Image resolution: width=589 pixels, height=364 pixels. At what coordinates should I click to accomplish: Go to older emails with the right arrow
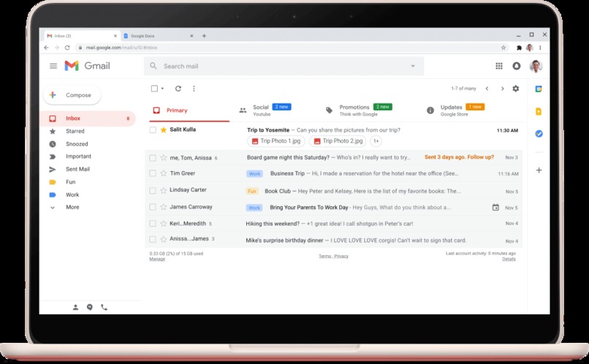pos(502,88)
